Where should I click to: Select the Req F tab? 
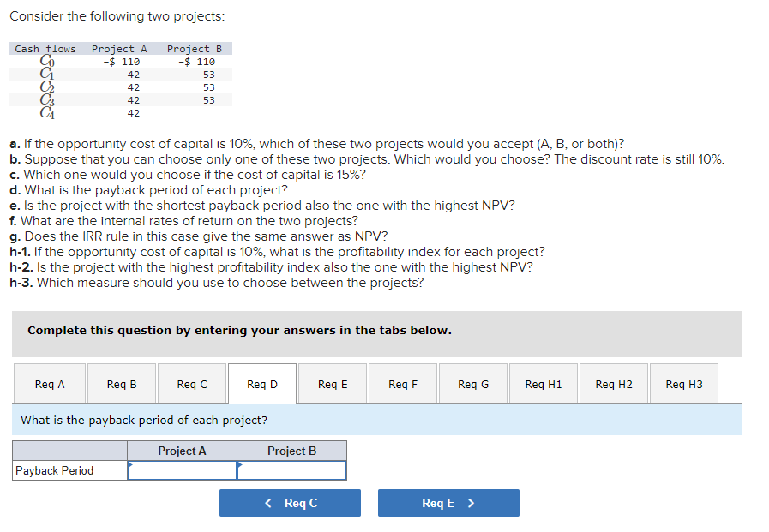tap(402, 383)
